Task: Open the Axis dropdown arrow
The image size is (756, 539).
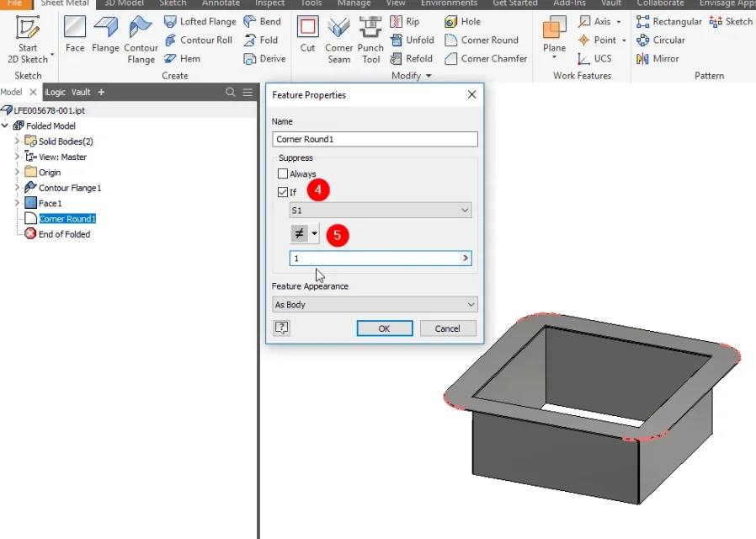Action: pos(619,22)
